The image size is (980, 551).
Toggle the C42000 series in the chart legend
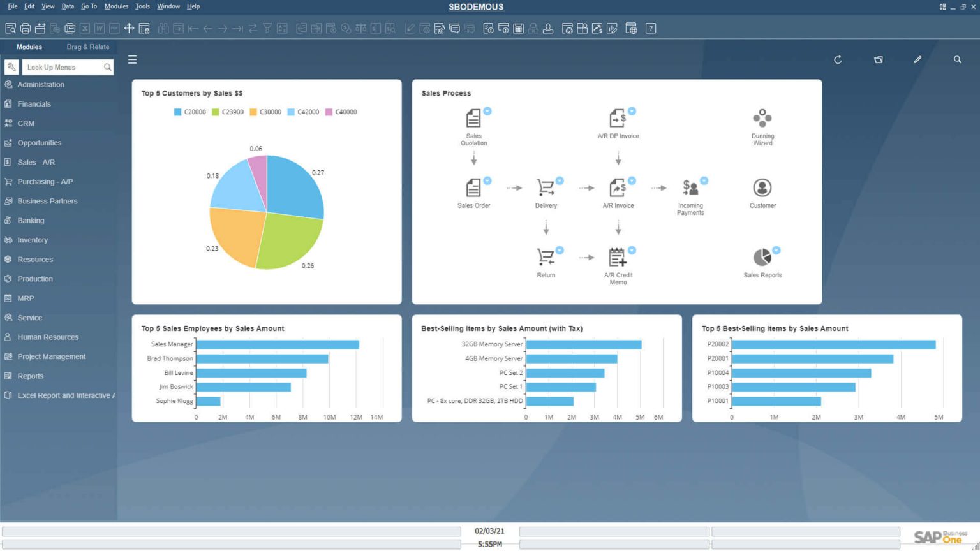[x=306, y=112]
